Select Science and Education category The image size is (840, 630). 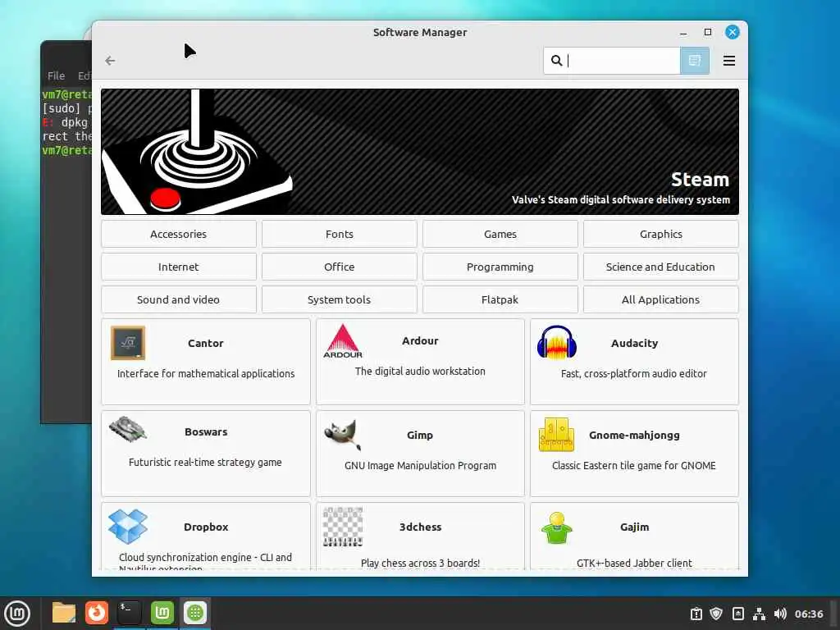[660, 267]
